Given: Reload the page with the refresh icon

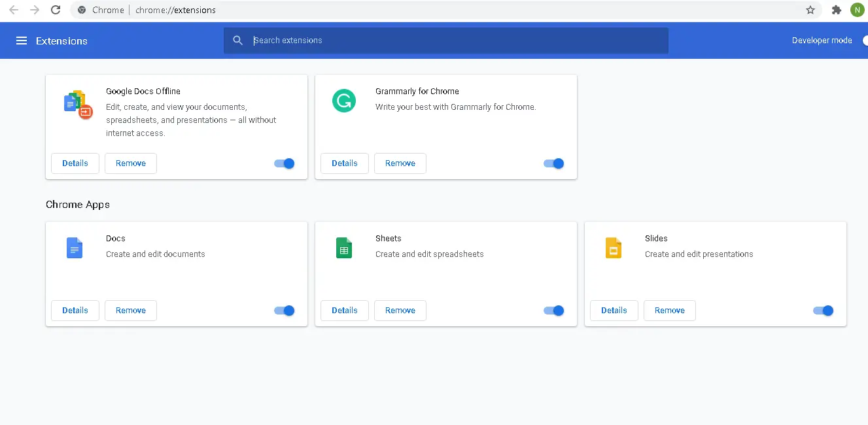Looking at the screenshot, I should pyautogui.click(x=56, y=10).
